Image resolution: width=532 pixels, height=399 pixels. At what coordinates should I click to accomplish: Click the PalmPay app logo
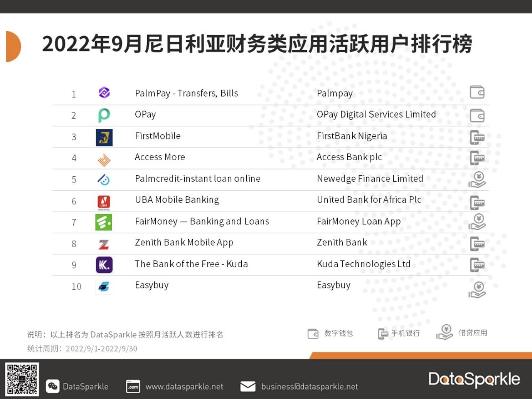coord(103,92)
